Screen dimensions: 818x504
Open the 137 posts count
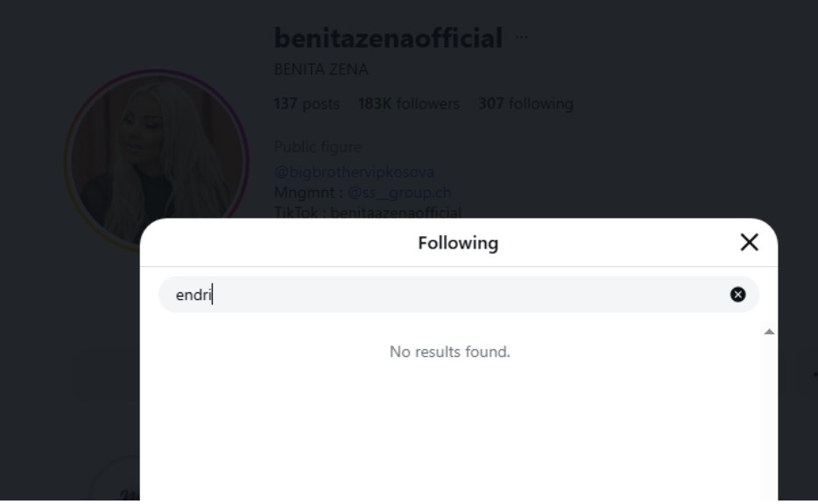[x=307, y=104]
